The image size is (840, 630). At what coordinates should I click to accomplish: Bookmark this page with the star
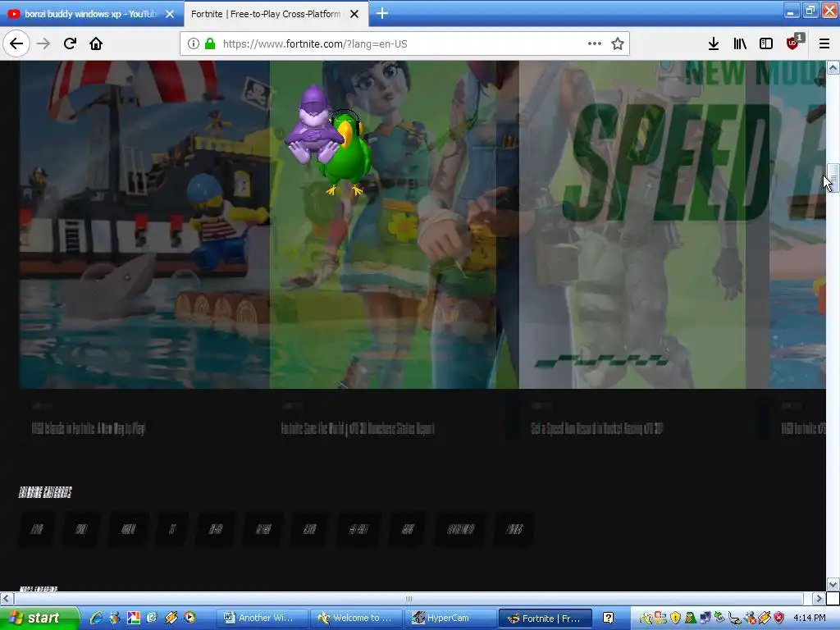click(618, 43)
